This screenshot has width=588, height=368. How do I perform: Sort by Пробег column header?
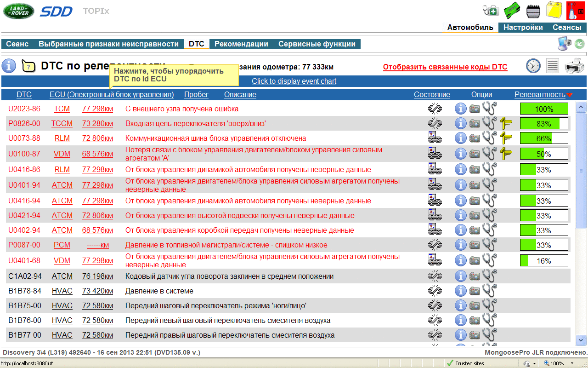coord(196,95)
